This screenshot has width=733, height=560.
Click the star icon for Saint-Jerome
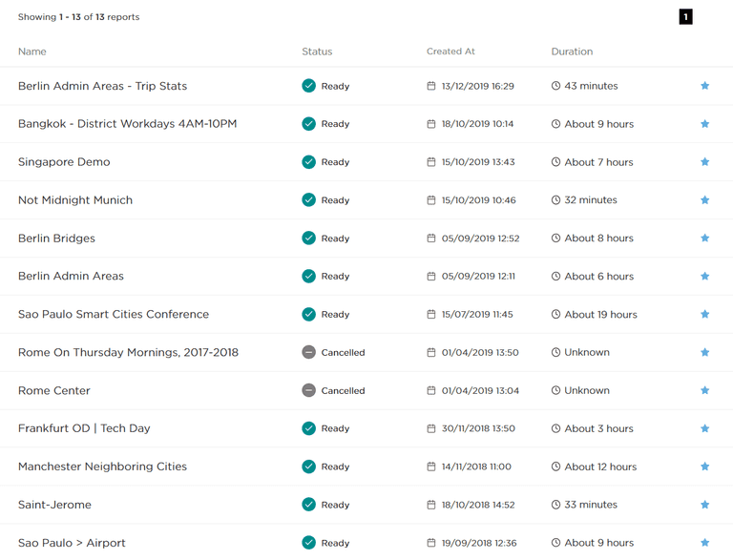704,505
